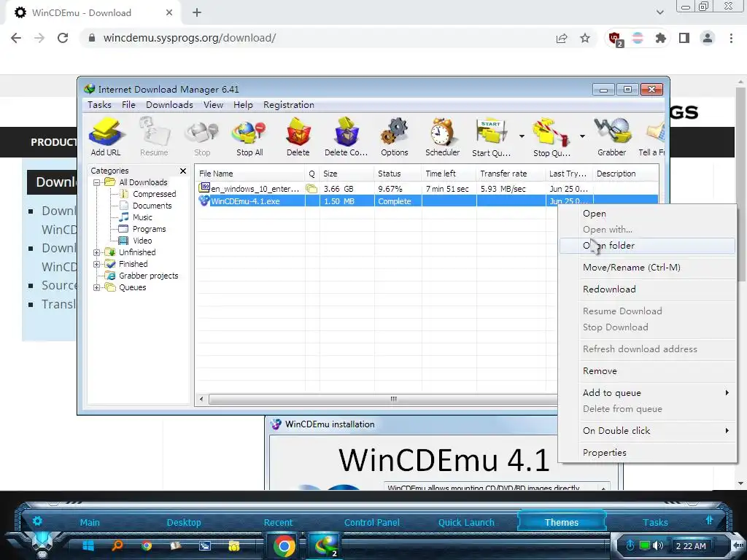Switch to the Control Panel taskbar tab
Viewport: 747px width, 560px height.
tap(371, 522)
